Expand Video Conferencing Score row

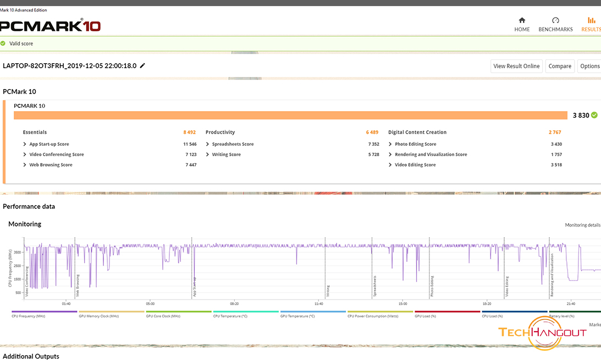(x=25, y=155)
